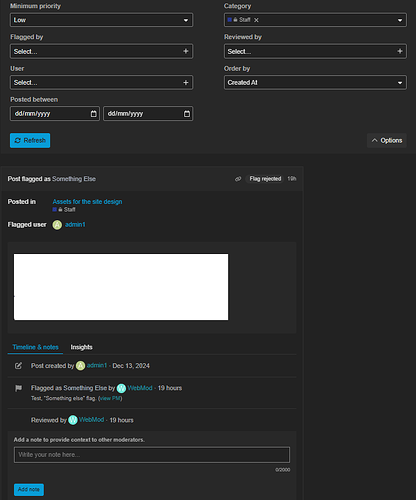
Task: Open the Order by Created At dropdown
Action: [315, 82]
